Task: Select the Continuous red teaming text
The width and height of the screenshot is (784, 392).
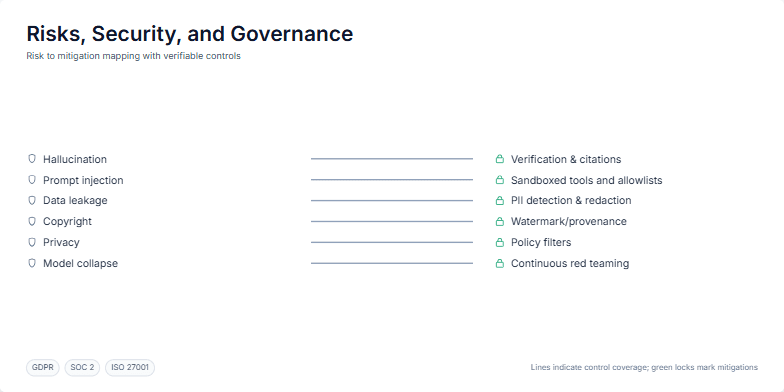Action: (570, 264)
